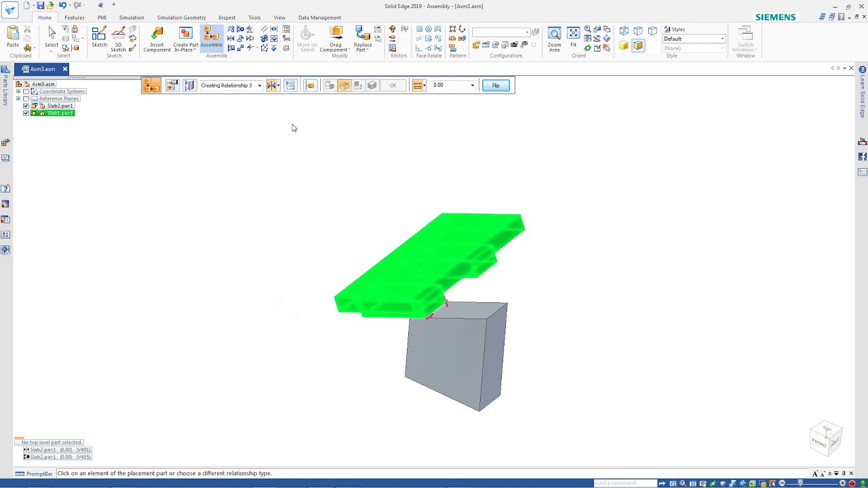Screen dimensions: 868x488
Task: Select shaded with visible edges style
Action: [x=638, y=46]
